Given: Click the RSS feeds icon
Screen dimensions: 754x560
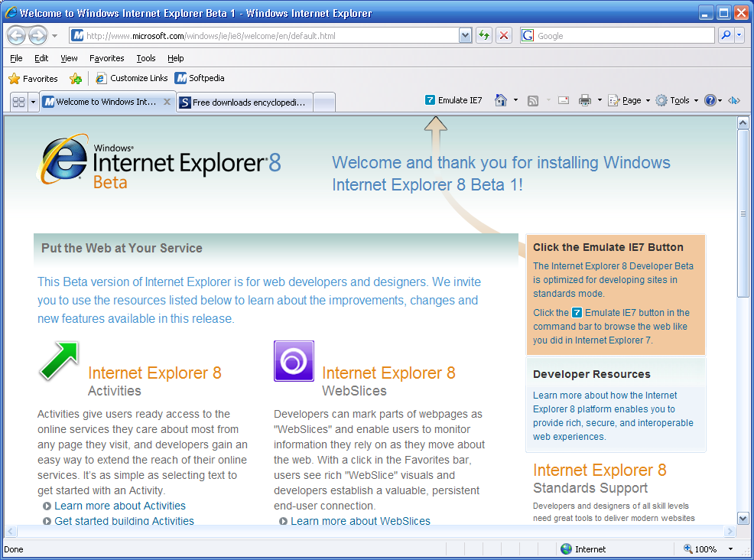Looking at the screenshot, I should click(x=533, y=99).
